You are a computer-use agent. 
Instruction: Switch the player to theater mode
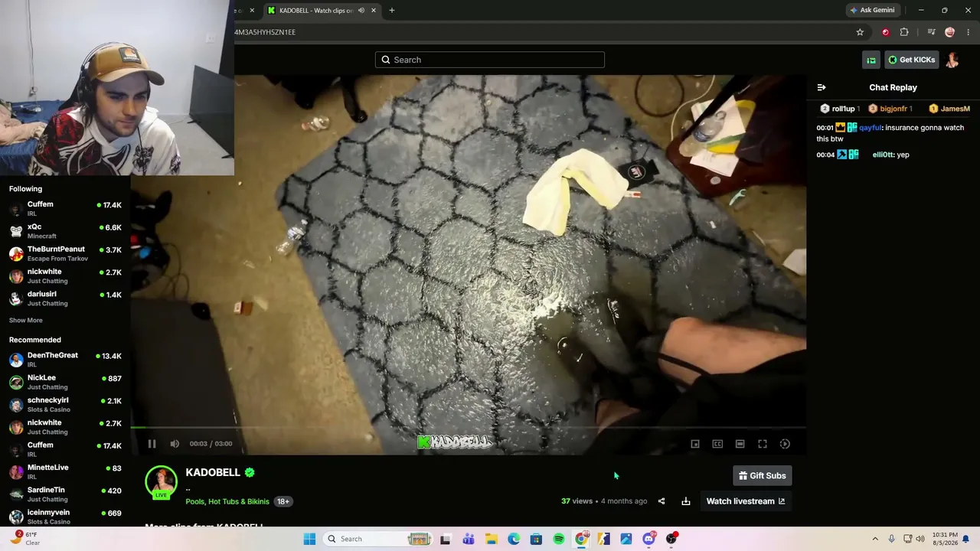740,444
